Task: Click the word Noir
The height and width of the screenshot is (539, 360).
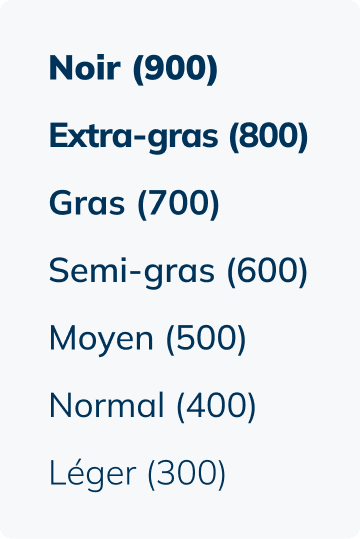Action: (85, 67)
